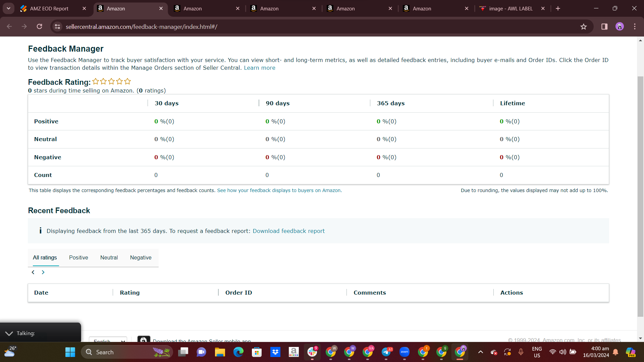Screen dimensions: 644x362
Task: Go to next feedback page arrow
Action: pos(43,272)
